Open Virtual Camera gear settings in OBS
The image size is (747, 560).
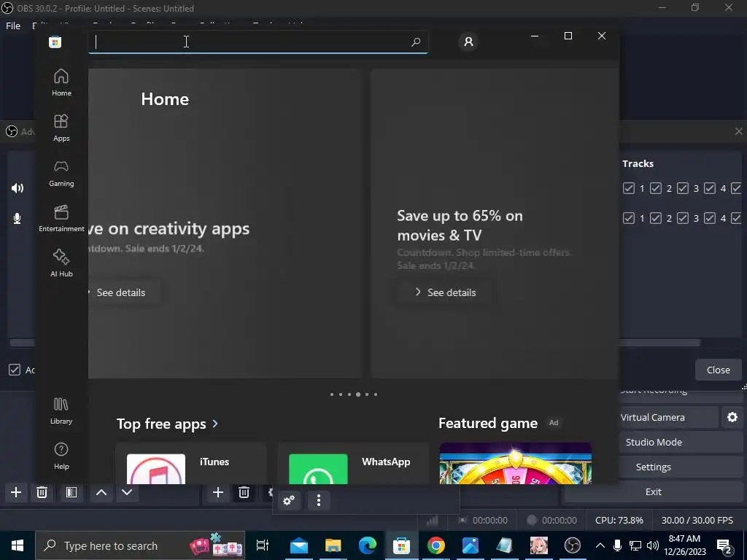click(x=732, y=417)
